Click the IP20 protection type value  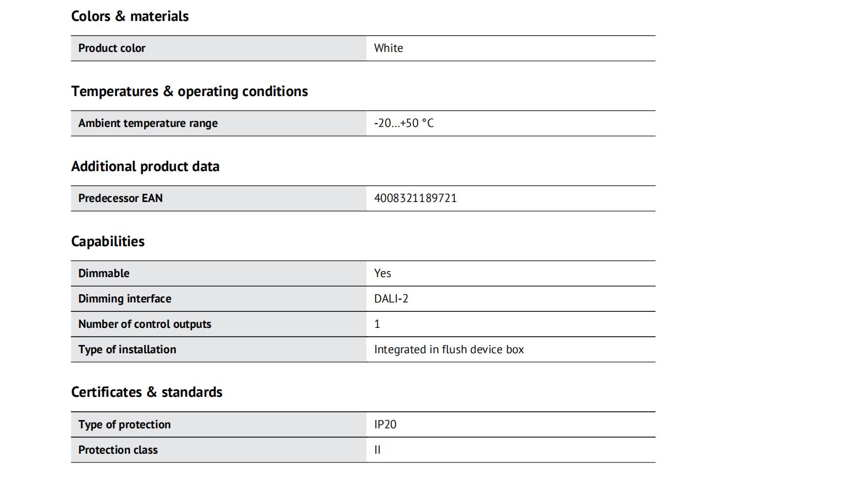tap(385, 425)
